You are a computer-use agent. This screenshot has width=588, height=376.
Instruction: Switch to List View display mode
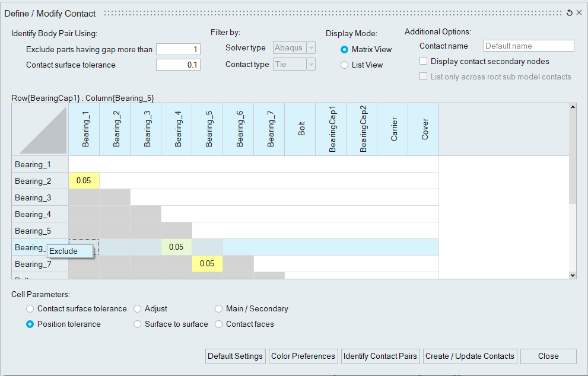pyautogui.click(x=345, y=65)
